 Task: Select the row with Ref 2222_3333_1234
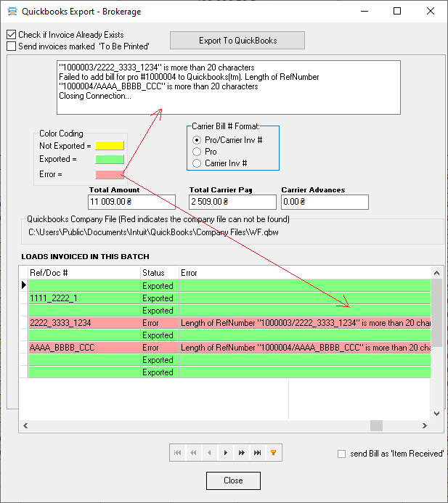pyautogui.click(x=84, y=323)
